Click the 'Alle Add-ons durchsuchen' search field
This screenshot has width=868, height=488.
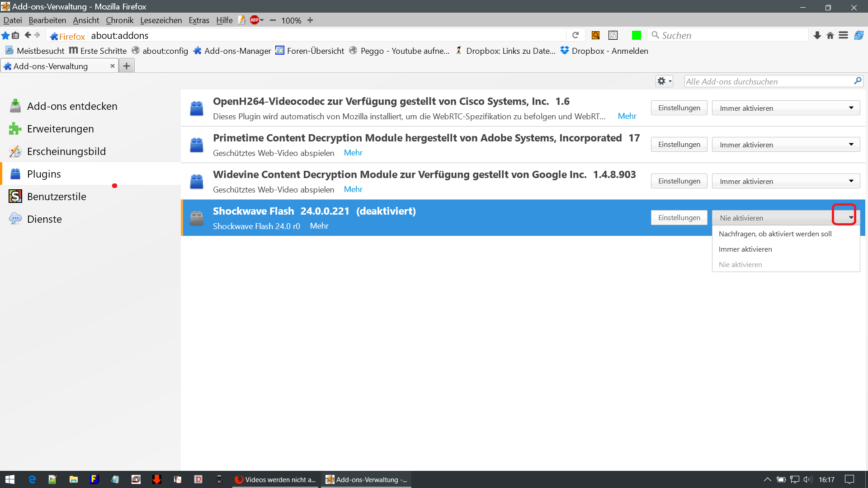coord(768,82)
